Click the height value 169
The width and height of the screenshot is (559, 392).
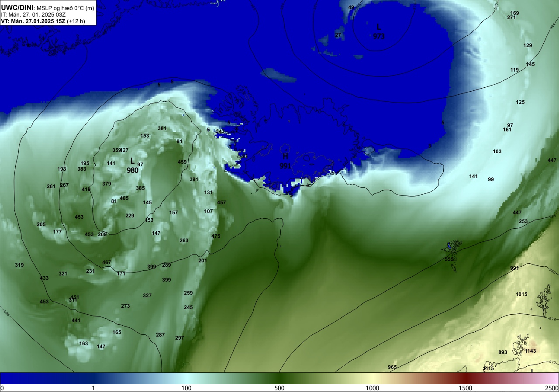(514, 13)
